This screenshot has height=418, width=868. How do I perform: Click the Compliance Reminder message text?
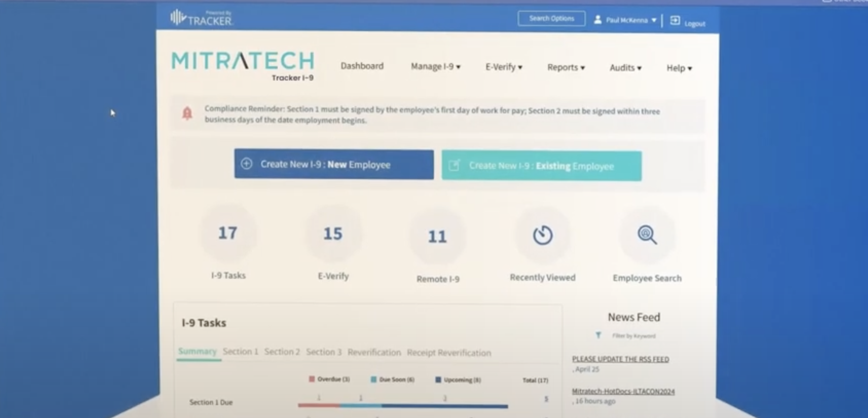pyautogui.click(x=432, y=115)
